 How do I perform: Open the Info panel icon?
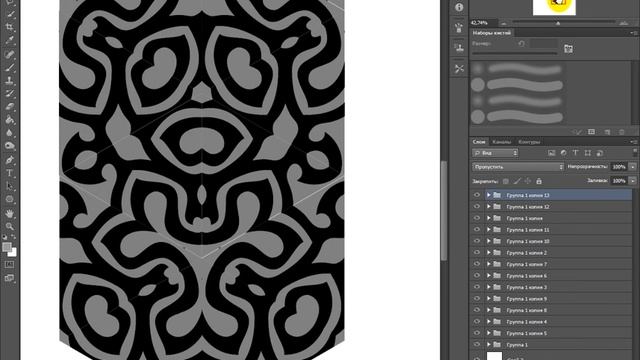pyautogui.click(x=459, y=7)
